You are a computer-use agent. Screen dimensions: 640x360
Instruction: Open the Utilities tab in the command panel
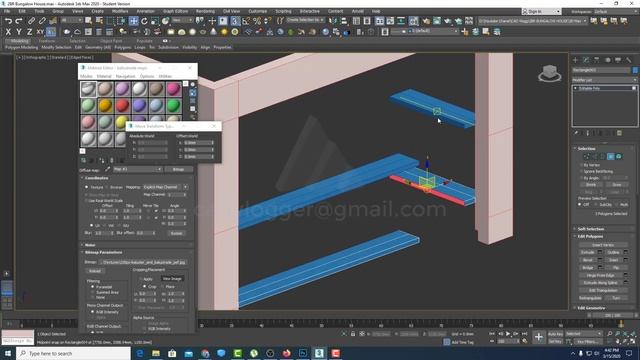point(629,60)
